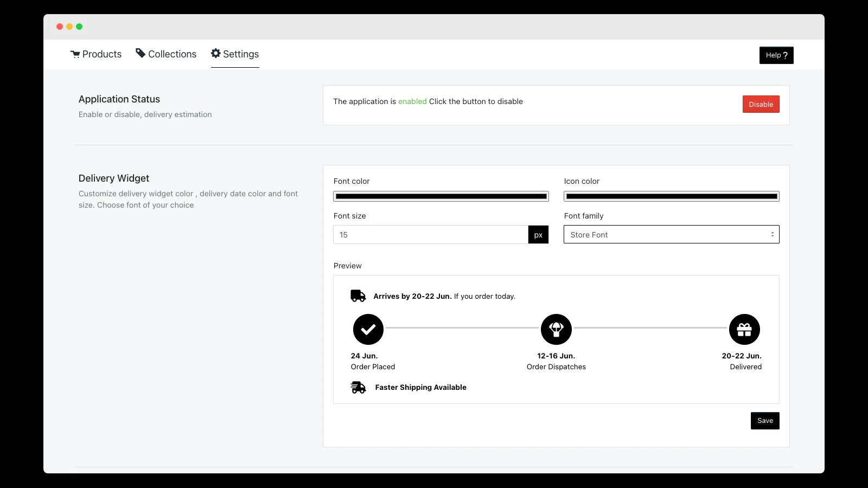Click the gear icon beside Settings
Image resolution: width=868 pixels, height=488 pixels.
point(215,54)
